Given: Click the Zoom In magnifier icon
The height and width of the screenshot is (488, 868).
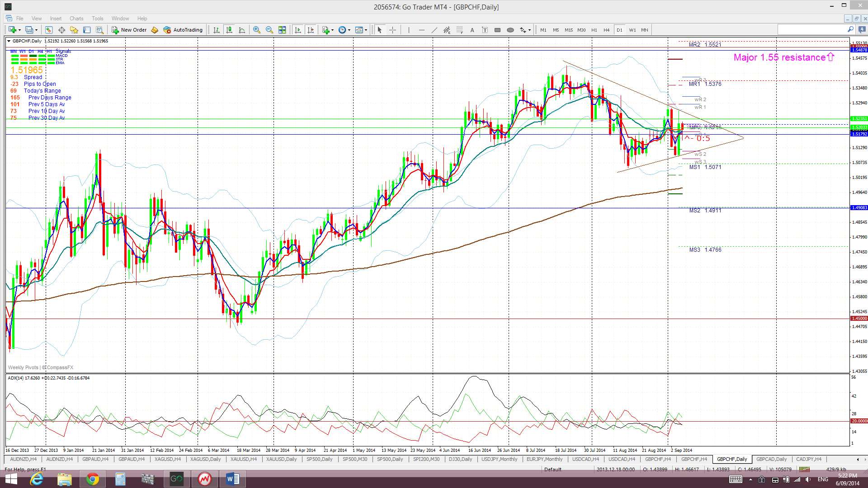Looking at the screenshot, I should click(x=257, y=30).
